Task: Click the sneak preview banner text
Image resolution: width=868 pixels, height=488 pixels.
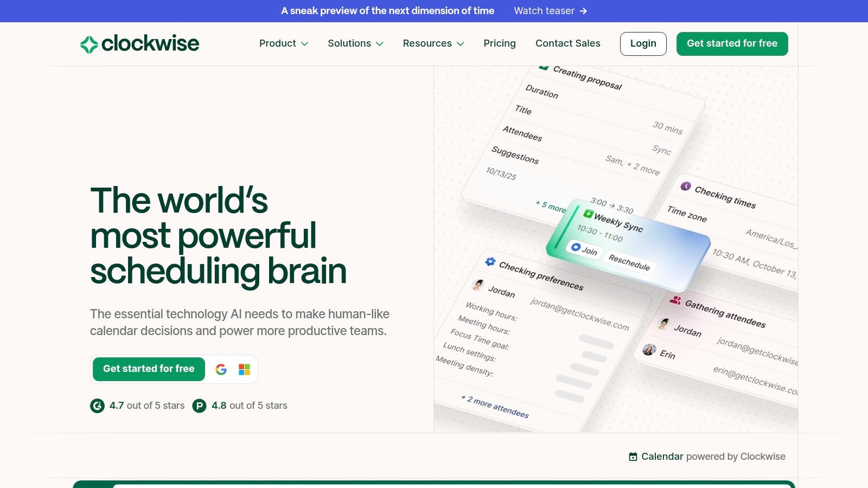Action: (x=387, y=11)
